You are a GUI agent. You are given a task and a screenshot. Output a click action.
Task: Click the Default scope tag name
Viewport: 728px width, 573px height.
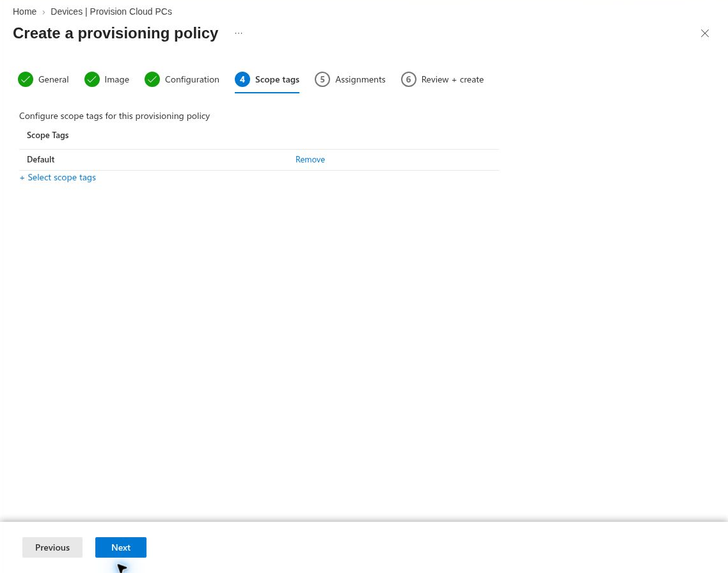[x=40, y=159]
